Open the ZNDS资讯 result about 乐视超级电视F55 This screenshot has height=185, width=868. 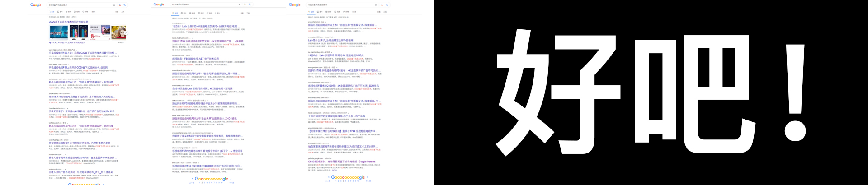(x=204, y=119)
